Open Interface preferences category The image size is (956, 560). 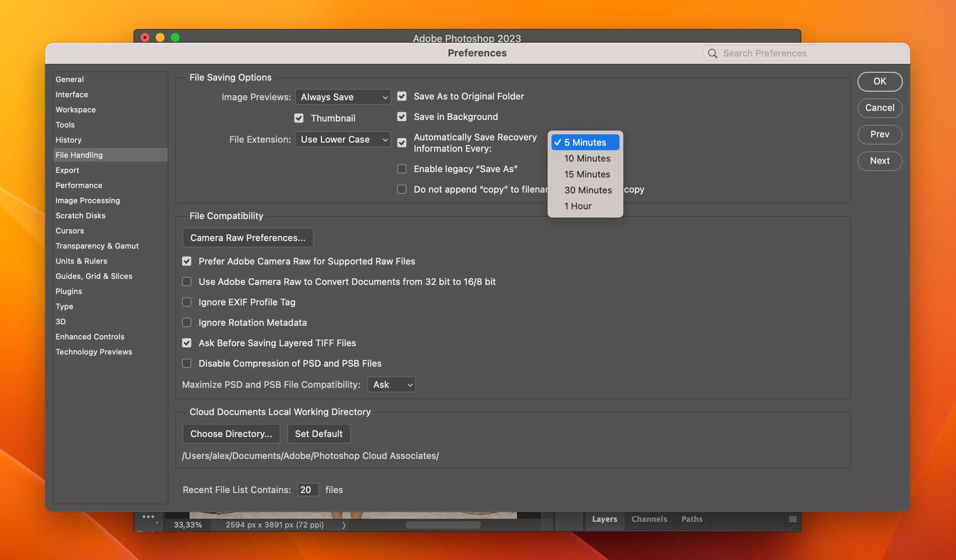(110, 95)
